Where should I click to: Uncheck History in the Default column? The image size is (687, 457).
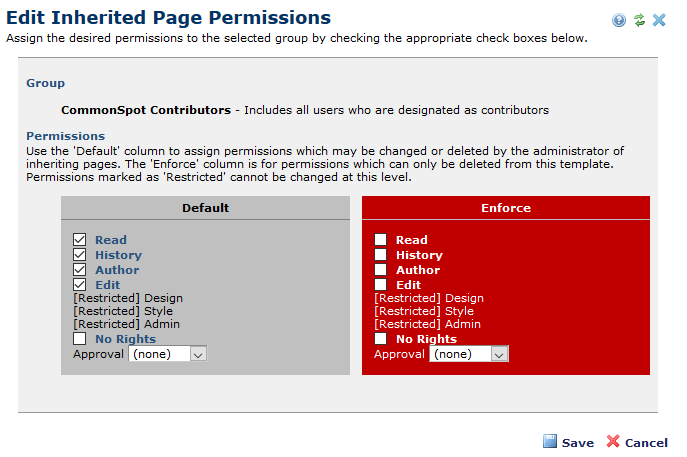(x=80, y=255)
